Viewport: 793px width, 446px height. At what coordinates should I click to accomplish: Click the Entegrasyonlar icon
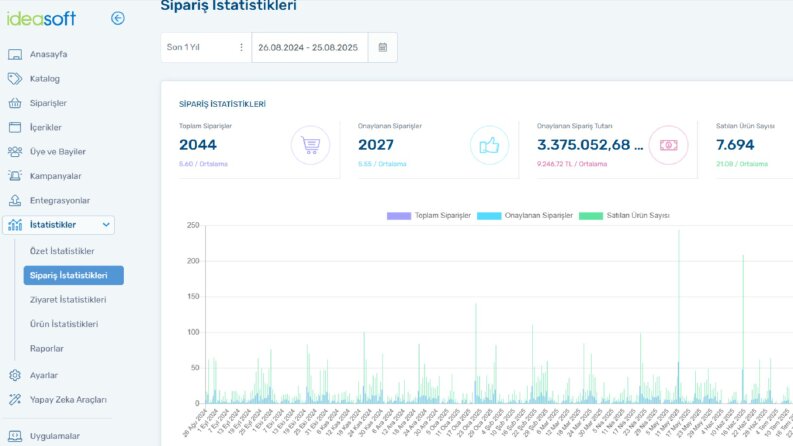click(15, 200)
